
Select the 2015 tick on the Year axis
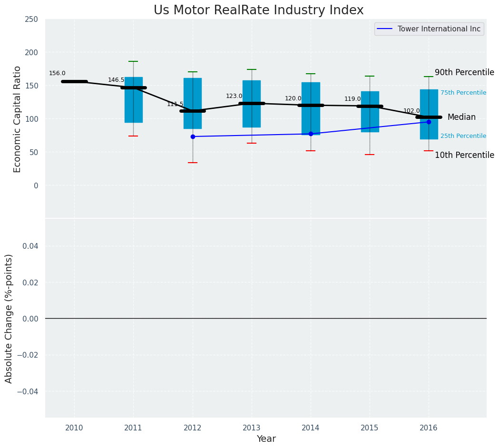tap(370, 428)
